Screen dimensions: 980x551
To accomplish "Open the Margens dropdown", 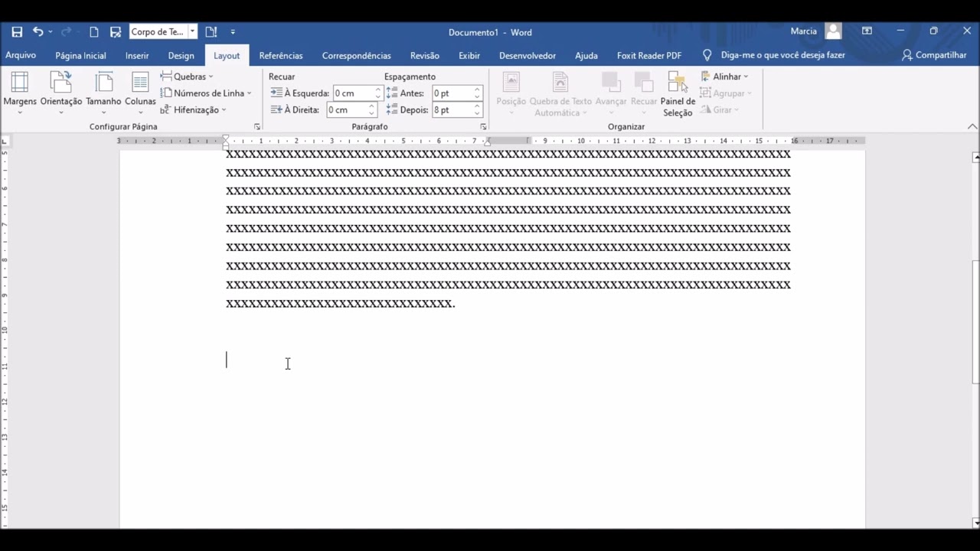I will 20,93.
